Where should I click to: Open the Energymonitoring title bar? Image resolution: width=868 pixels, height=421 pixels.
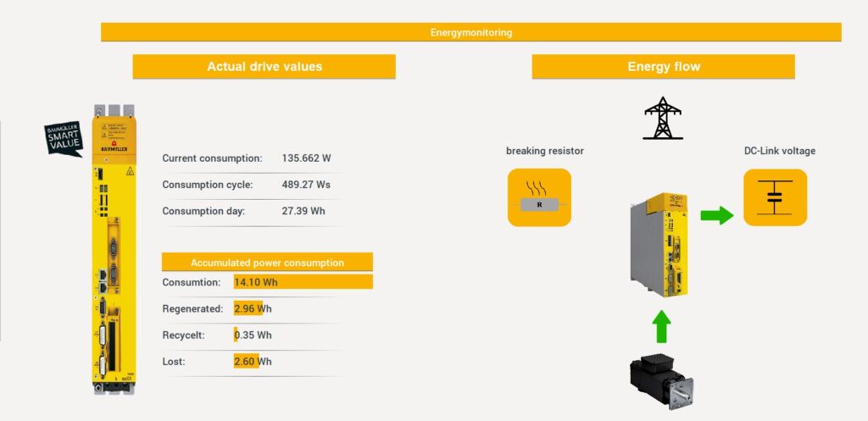click(470, 32)
